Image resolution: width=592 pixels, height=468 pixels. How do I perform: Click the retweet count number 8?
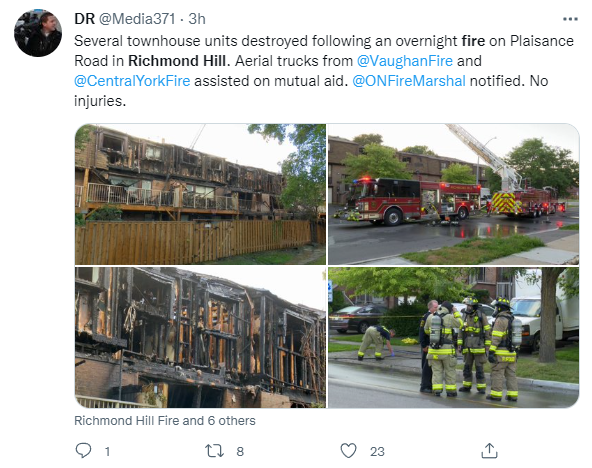coord(240,451)
